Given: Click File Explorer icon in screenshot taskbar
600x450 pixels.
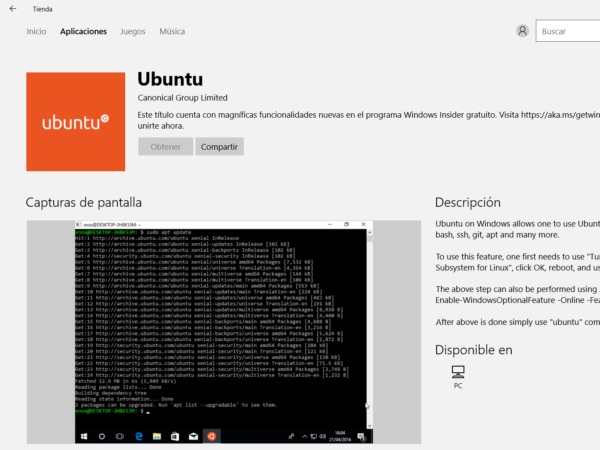Looking at the screenshot, I should [157, 436].
